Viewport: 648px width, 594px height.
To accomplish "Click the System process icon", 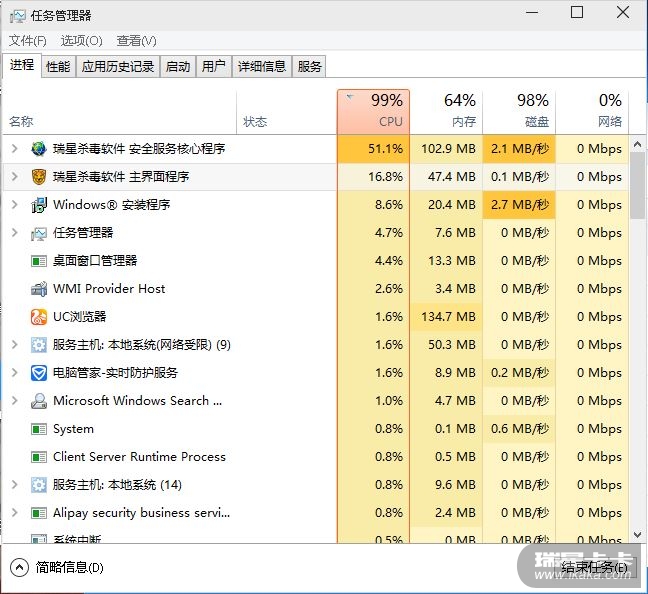I will click(x=39, y=429).
